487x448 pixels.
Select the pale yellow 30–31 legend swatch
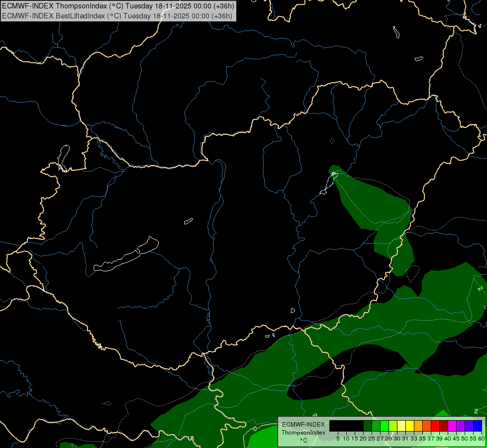coord(401,426)
